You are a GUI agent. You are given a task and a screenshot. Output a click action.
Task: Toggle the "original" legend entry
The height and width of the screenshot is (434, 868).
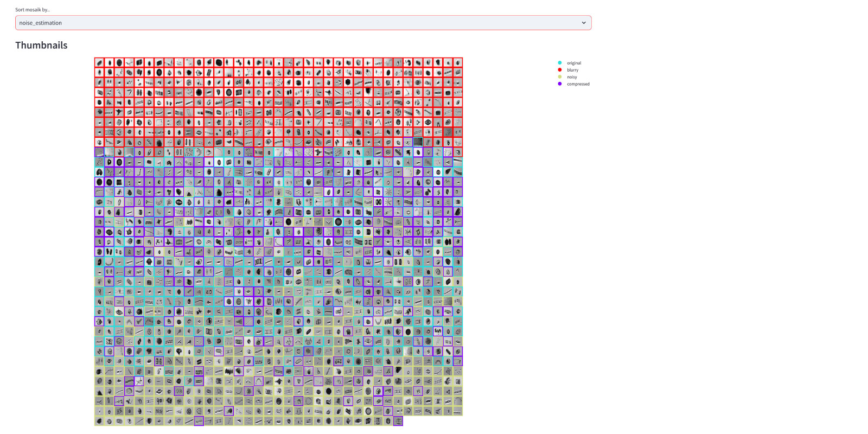tap(570, 63)
